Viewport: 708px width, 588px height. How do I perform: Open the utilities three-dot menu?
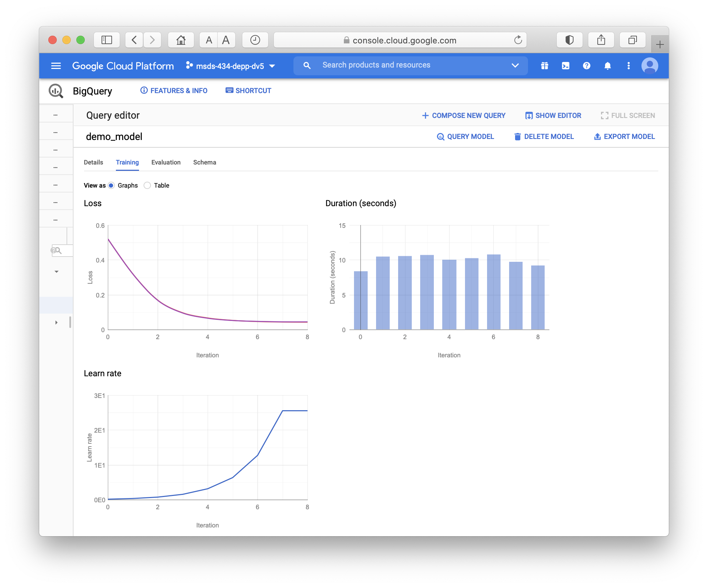pos(629,65)
